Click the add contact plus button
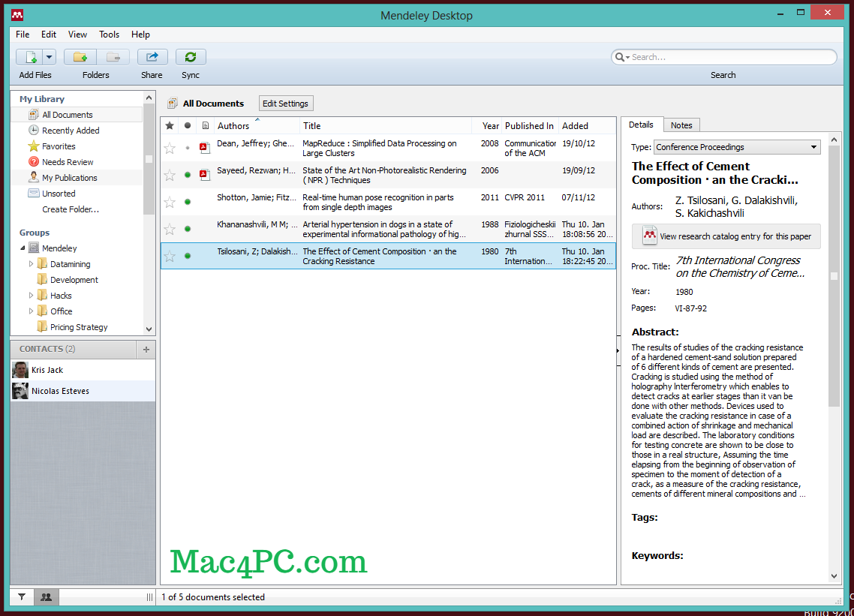The image size is (854, 616). (146, 349)
